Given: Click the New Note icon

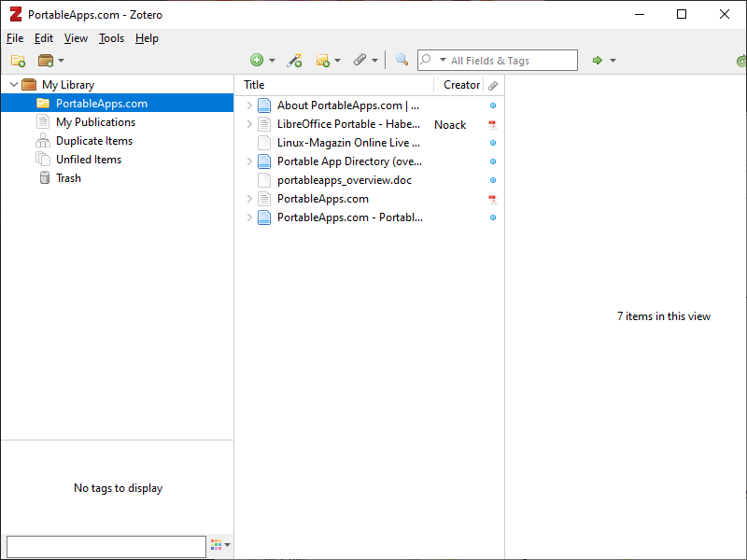Looking at the screenshot, I should (324, 61).
